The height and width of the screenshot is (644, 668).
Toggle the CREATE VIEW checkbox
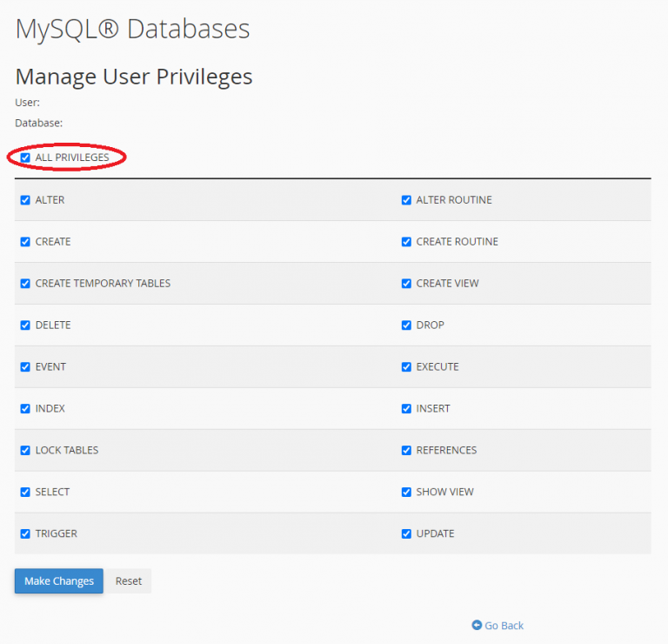pos(406,284)
